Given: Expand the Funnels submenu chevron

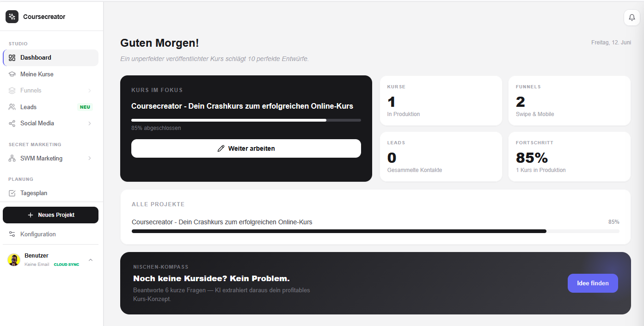Looking at the screenshot, I should [90, 91].
